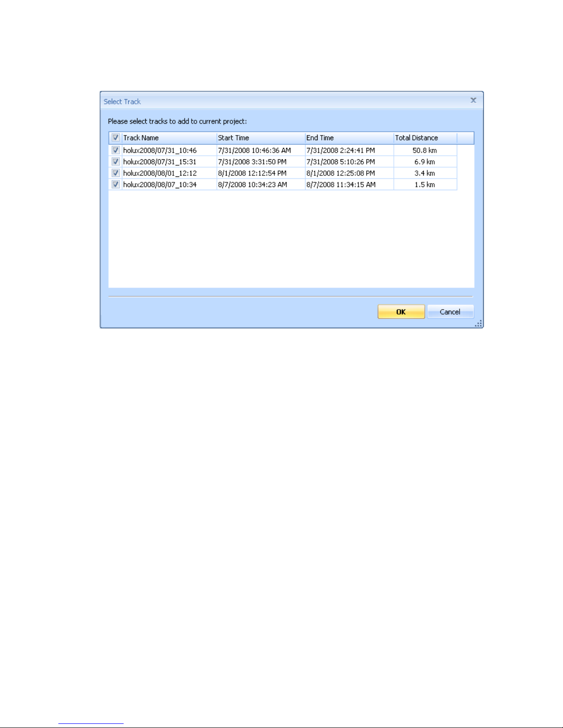Click the dialog resize grip corner
563x728 pixels.
(x=479, y=324)
